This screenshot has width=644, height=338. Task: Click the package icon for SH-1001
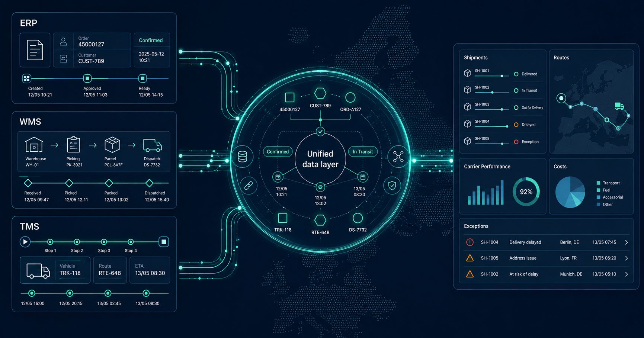(468, 73)
